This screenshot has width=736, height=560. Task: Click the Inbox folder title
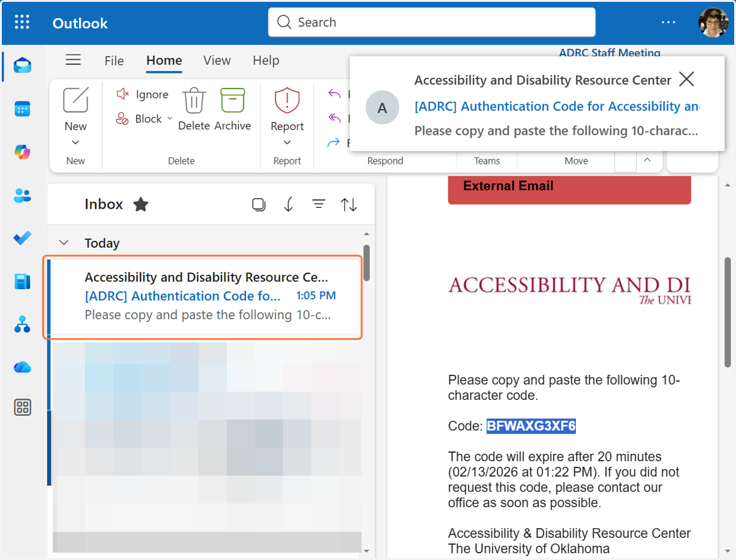pos(104,204)
